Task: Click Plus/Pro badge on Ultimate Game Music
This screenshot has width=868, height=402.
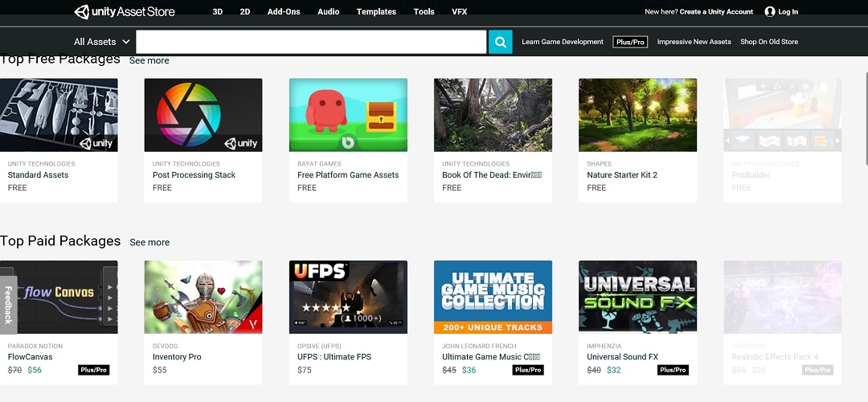Action: coord(528,370)
